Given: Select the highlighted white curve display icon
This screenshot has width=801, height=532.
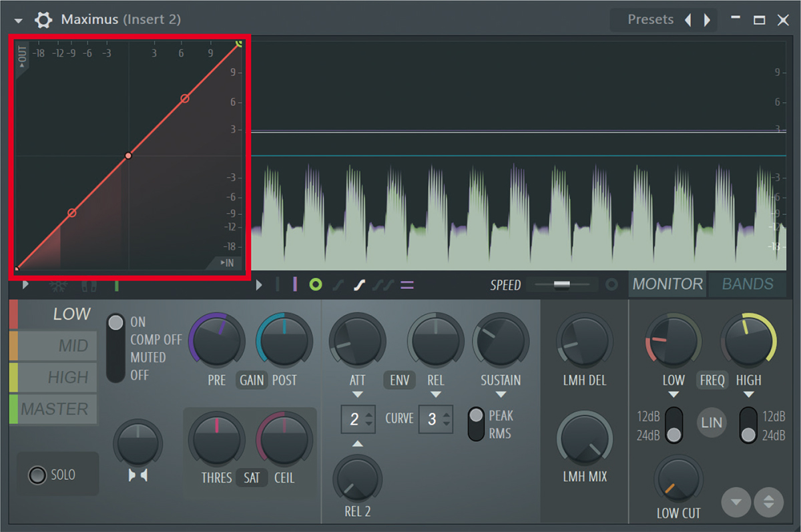Looking at the screenshot, I should click(359, 285).
